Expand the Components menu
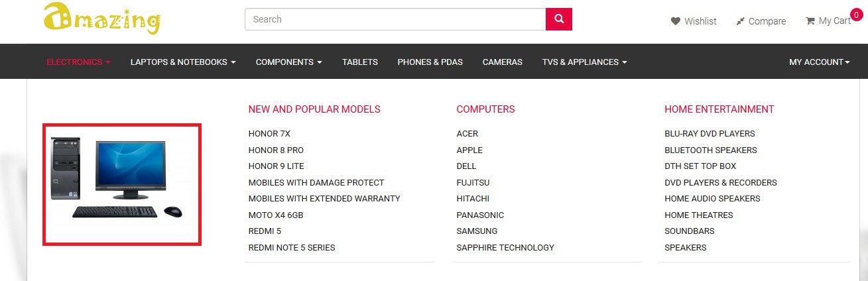The width and height of the screenshot is (868, 281). pos(289,62)
